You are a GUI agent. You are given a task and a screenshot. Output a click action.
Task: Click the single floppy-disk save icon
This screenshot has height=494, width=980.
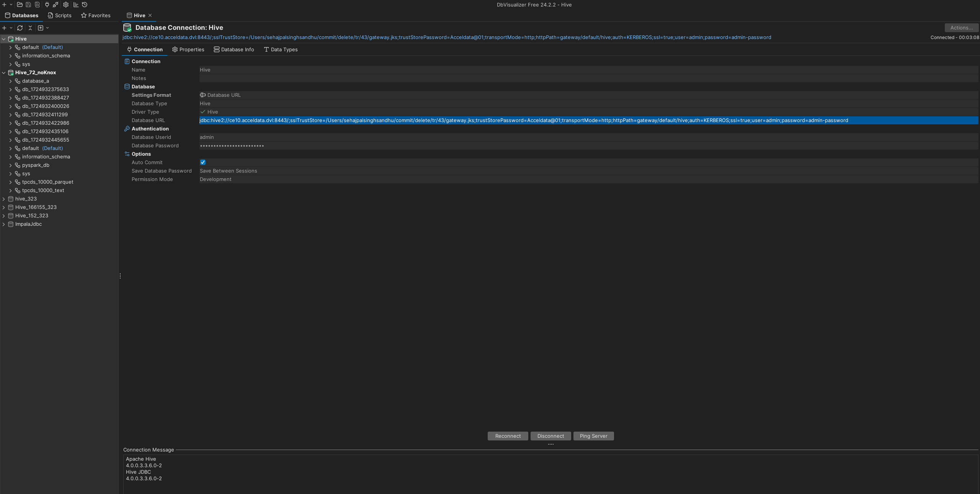(x=28, y=5)
